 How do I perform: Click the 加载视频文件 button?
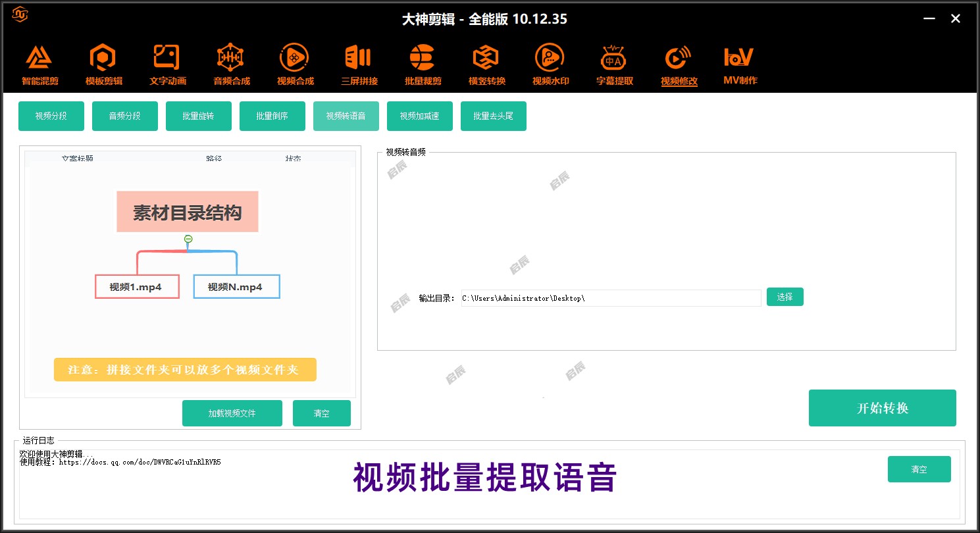[232, 413]
